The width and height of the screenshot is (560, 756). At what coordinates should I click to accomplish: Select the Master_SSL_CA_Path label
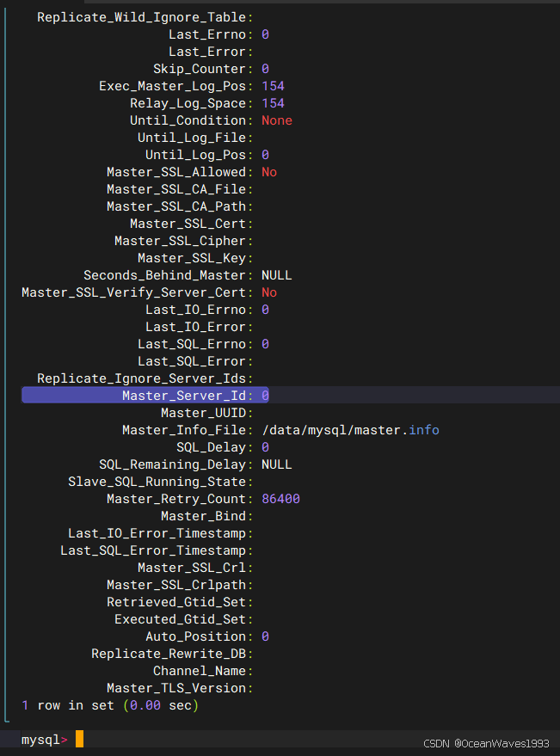[176, 206]
